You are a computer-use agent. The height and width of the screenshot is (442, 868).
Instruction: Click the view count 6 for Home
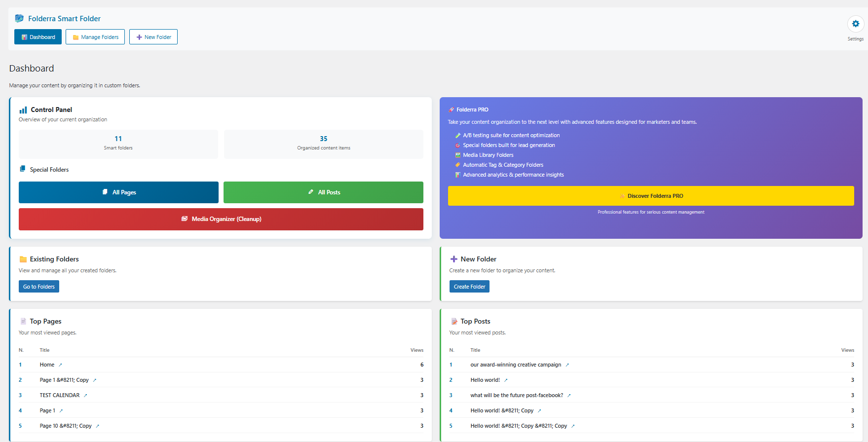(x=422, y=365)
